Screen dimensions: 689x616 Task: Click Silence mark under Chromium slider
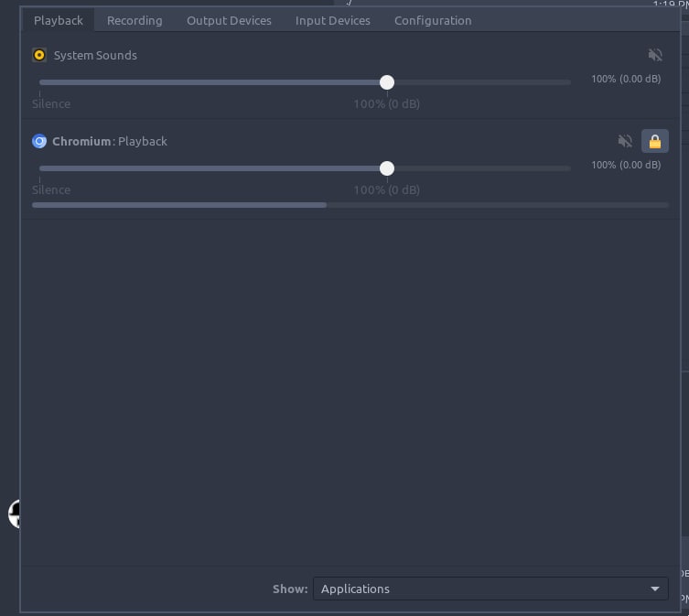[51, 190]
